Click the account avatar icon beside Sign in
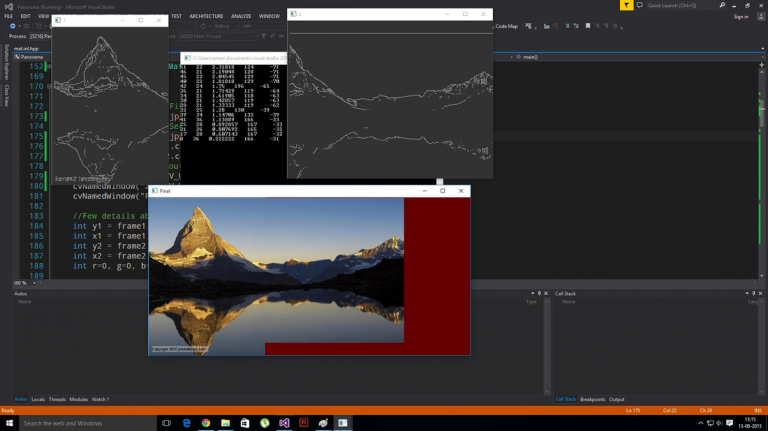This screenshot has height=431, width=768. pos(761,17)
